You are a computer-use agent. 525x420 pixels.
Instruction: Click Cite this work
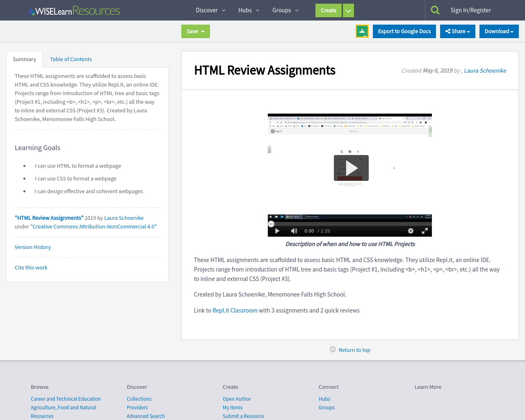[31, 267]
